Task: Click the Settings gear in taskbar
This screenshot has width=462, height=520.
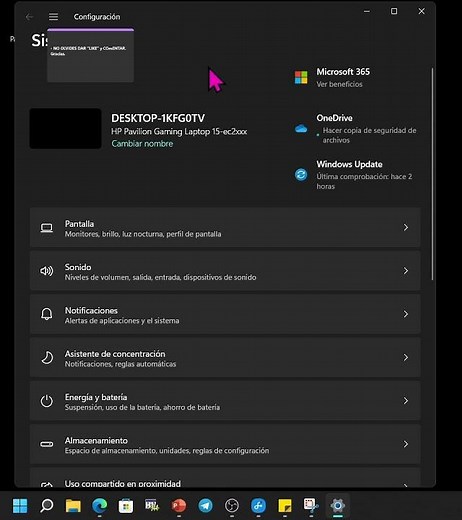Action: (x=337, y=506)
